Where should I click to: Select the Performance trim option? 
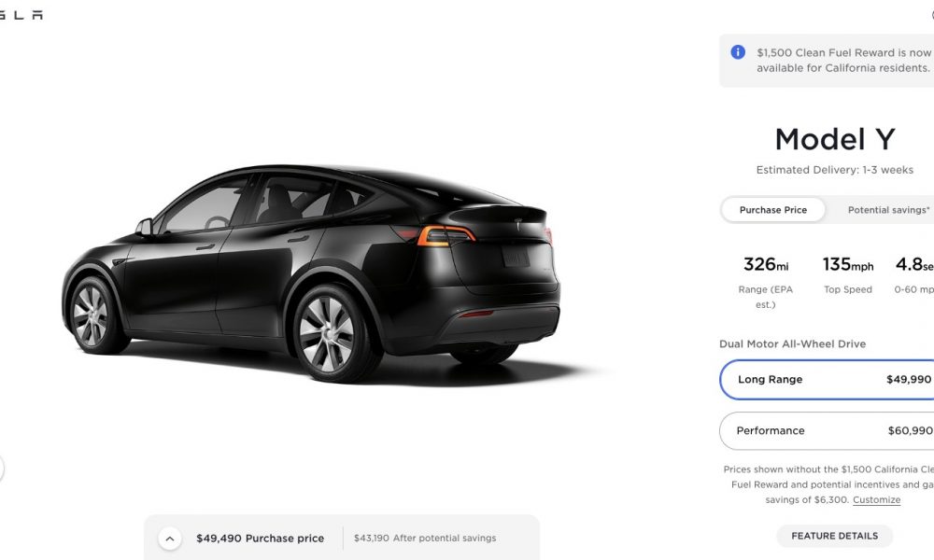click(x=827, y=431)
